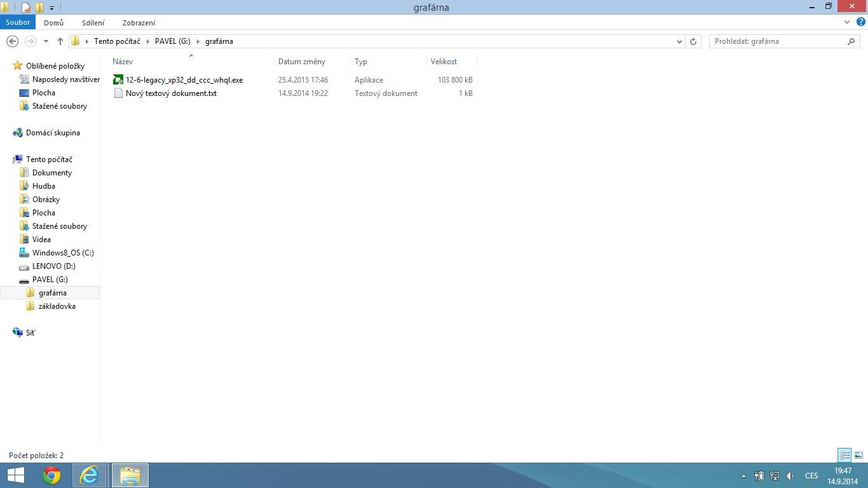
Task: Select grafárna folder in navigation tree
Action: click(52, 293)
